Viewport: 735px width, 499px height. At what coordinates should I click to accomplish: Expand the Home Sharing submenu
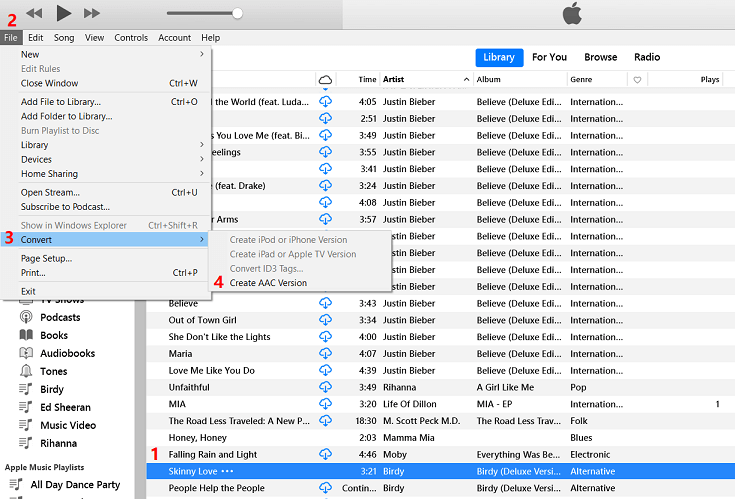click(x=105, y=174)
